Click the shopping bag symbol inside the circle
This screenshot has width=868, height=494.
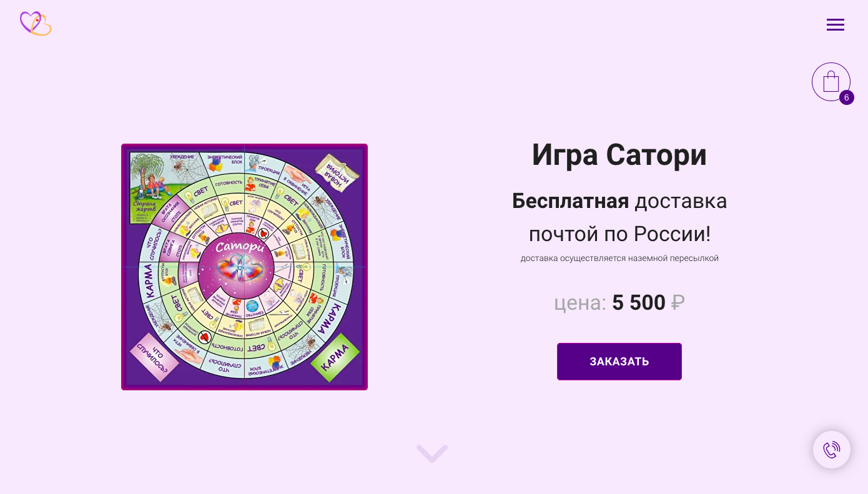coord(831,81)
